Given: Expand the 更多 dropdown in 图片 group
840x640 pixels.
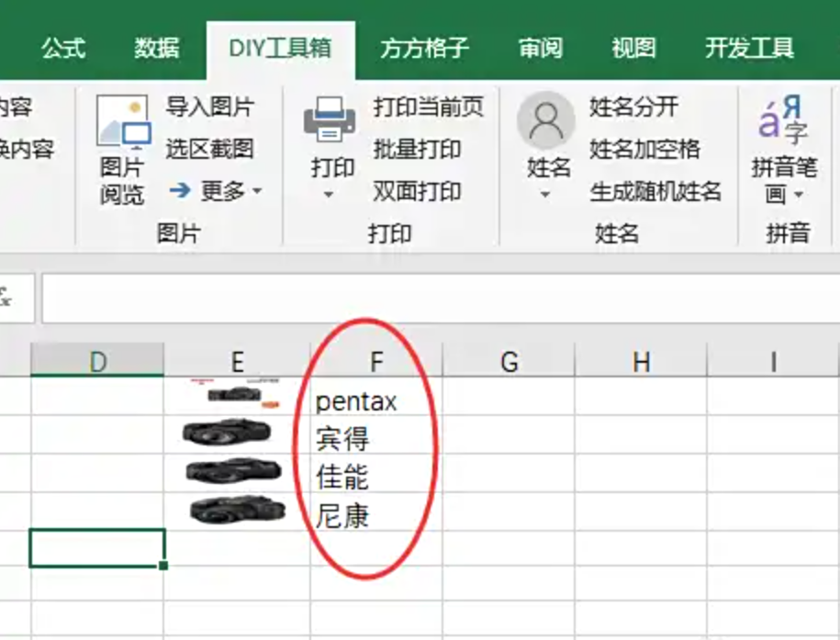Looking at the screenshot, I should point(258,191).
